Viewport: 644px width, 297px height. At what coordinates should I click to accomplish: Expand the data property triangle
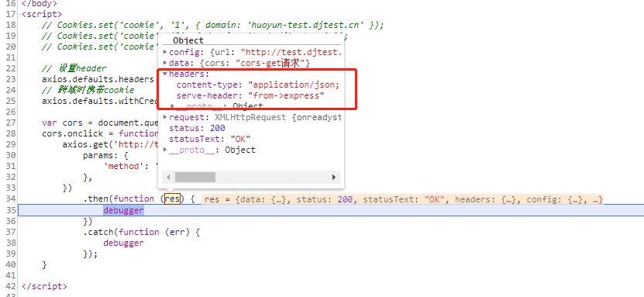tap(165, 63)
